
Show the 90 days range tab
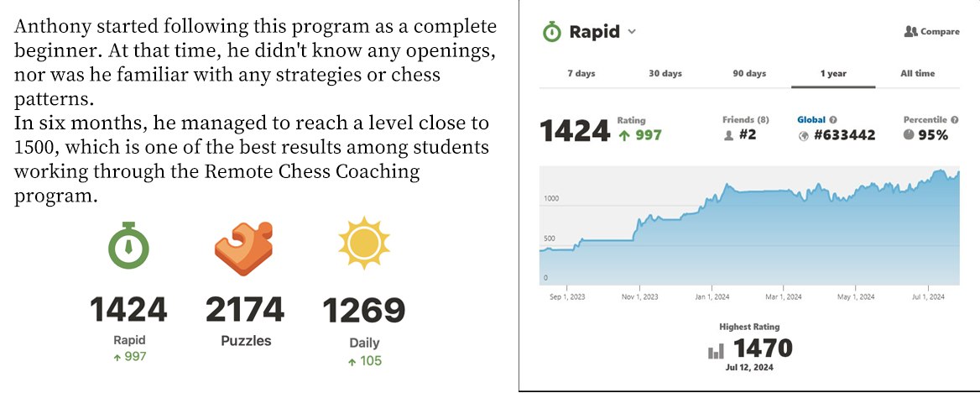click(x=749, y=74)
